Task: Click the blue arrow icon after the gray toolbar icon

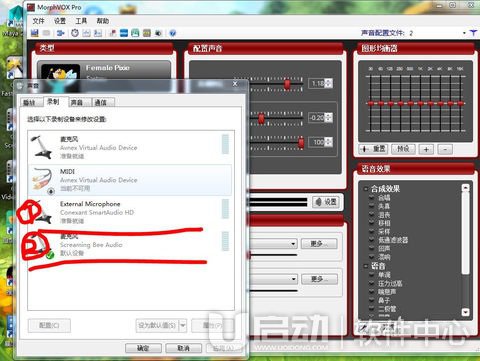Action: (60, 33)
